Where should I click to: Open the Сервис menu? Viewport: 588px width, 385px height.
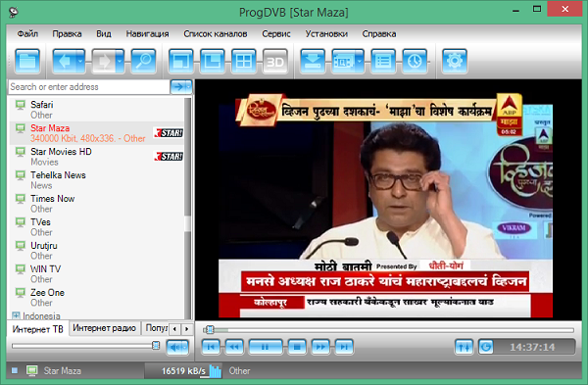coord(276,33)
